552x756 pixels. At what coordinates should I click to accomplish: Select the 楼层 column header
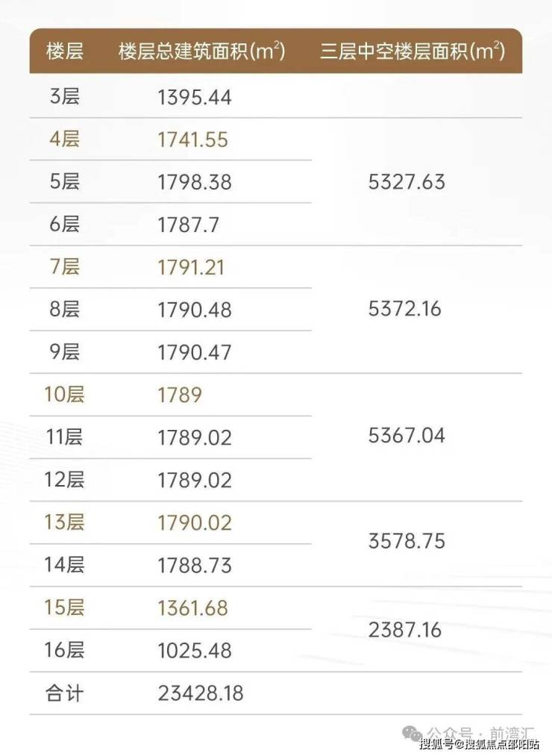pos(64,51)
